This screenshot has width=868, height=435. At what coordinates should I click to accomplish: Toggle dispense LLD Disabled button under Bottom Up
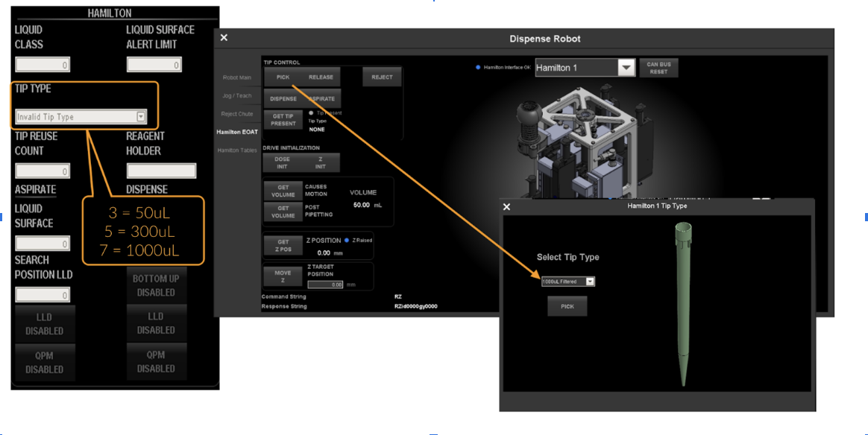pyautogui.click(x=156, y=323)
